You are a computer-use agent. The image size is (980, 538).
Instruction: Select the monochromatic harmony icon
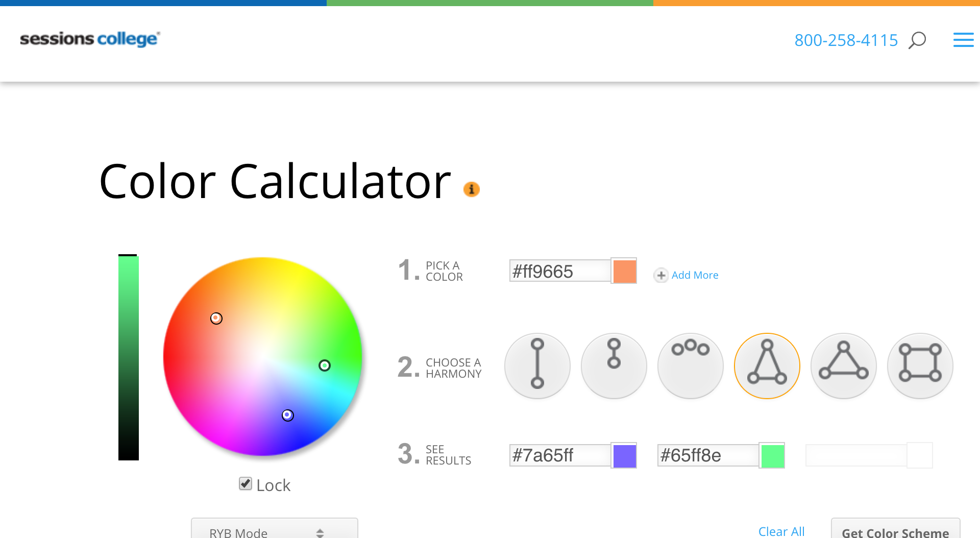614,365
